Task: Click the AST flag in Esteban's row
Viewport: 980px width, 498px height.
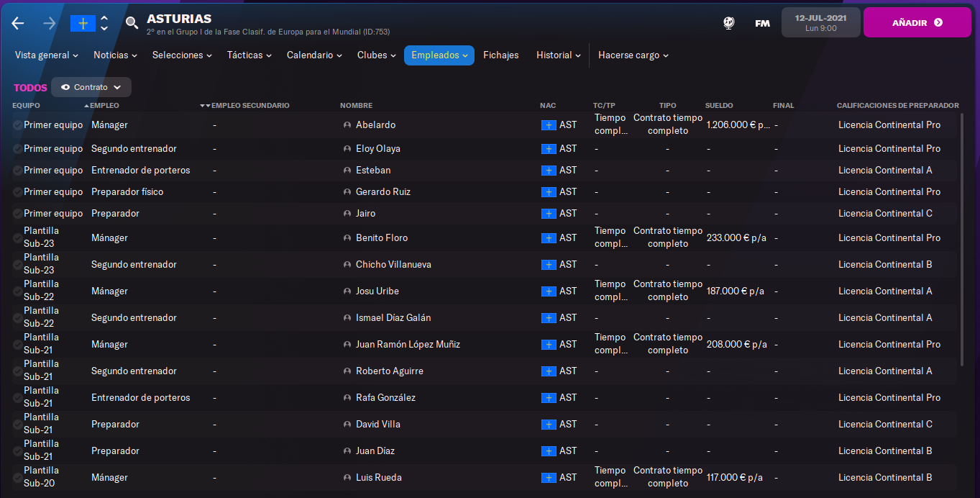Action: pyautogui.click(x=549, y=171)
